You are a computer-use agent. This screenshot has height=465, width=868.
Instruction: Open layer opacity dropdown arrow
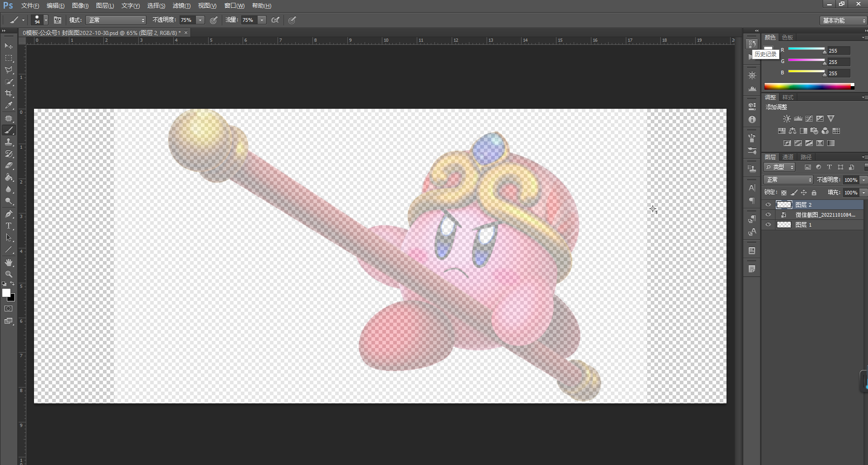click(863, 180)
